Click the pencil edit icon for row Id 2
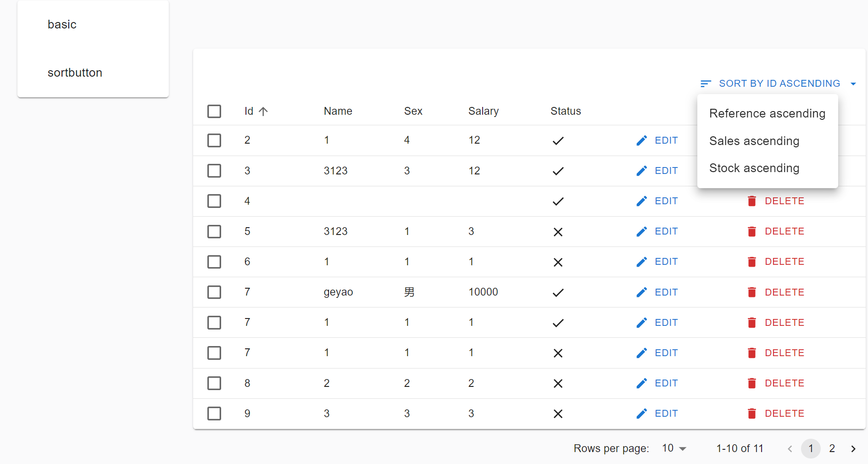The image size is (868, 464). [x=641, y=140]
